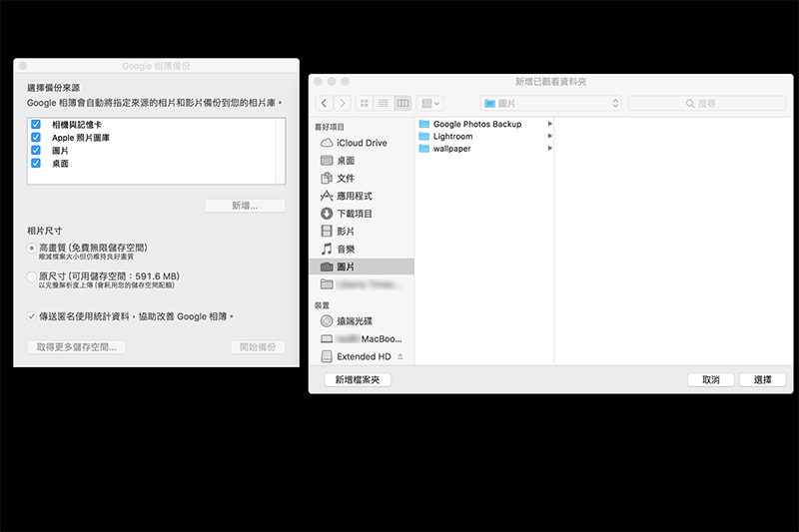The width and height of the screenshot is (799, 532).
Task: Click the 選擇 button
Action: [x=763, y=379]
